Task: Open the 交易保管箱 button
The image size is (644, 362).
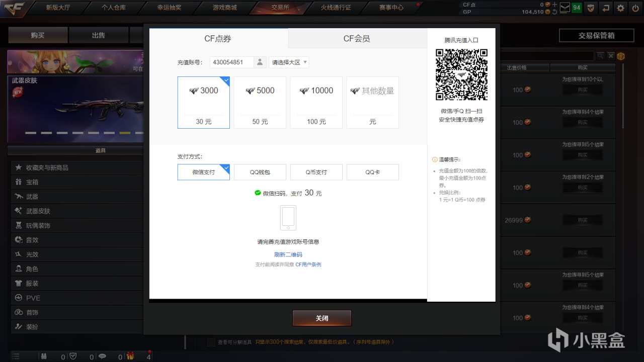Action: 596,35
